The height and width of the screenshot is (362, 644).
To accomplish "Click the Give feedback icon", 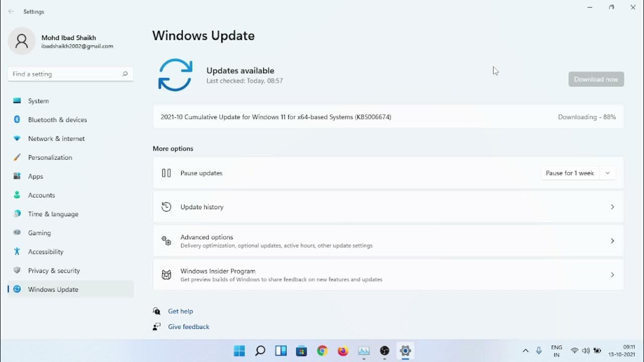I will [157, 327].
